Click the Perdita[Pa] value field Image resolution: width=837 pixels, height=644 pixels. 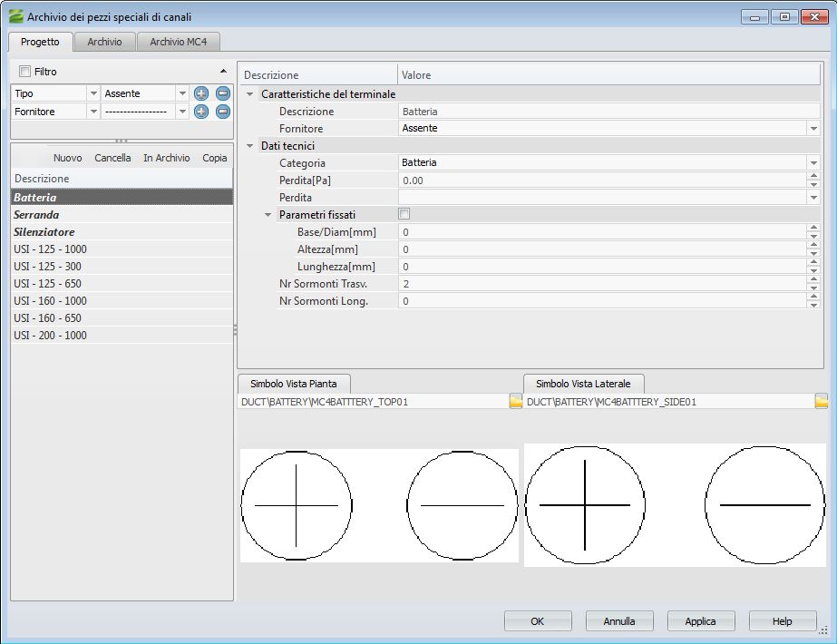[599, 181]
